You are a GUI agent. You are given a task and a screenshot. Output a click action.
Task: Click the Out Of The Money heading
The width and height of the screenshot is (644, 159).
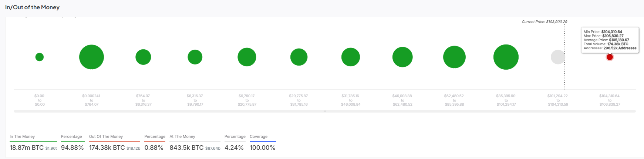pyautogui.click(x=106, y=136)
